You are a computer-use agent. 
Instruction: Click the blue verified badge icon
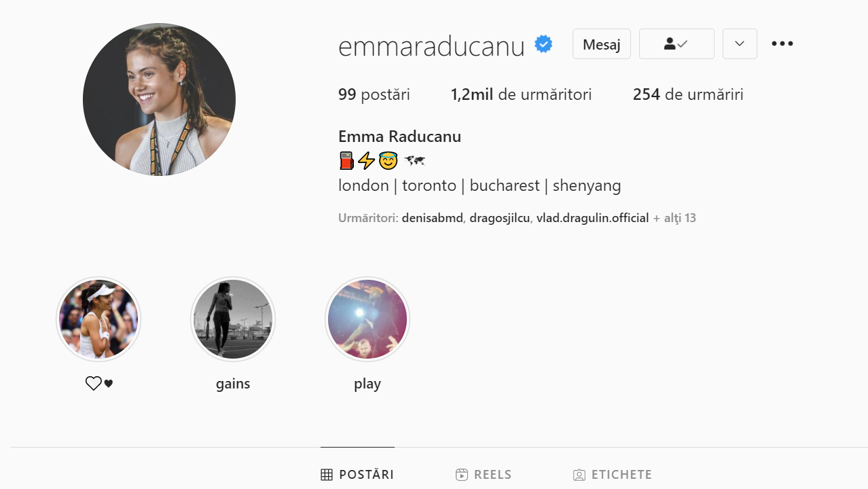[543, 44]
